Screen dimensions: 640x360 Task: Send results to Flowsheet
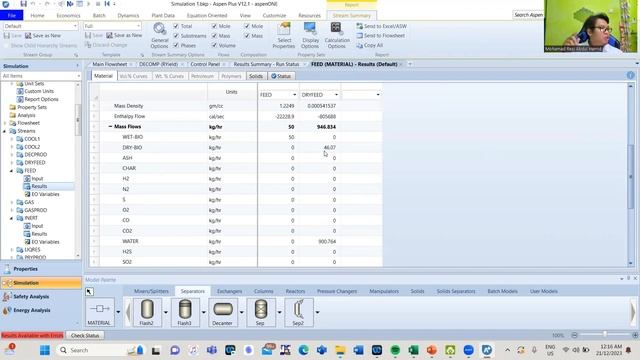(380, 36)
